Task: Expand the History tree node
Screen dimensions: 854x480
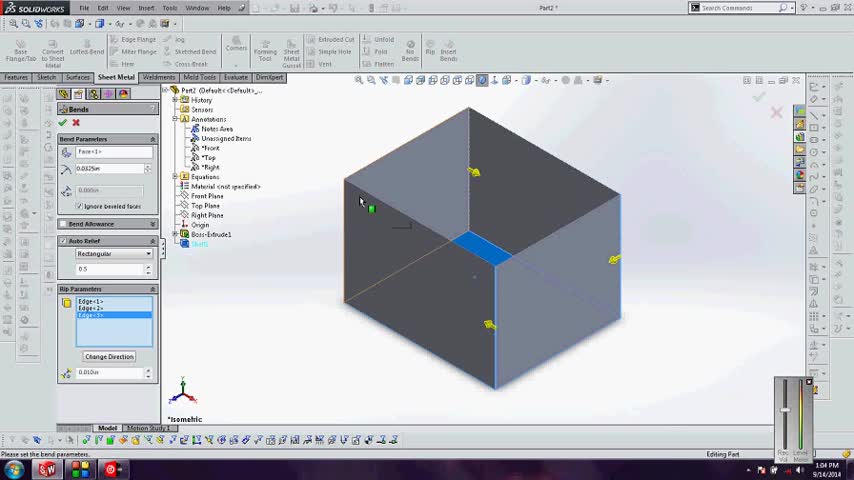Action: click(175, 100)
